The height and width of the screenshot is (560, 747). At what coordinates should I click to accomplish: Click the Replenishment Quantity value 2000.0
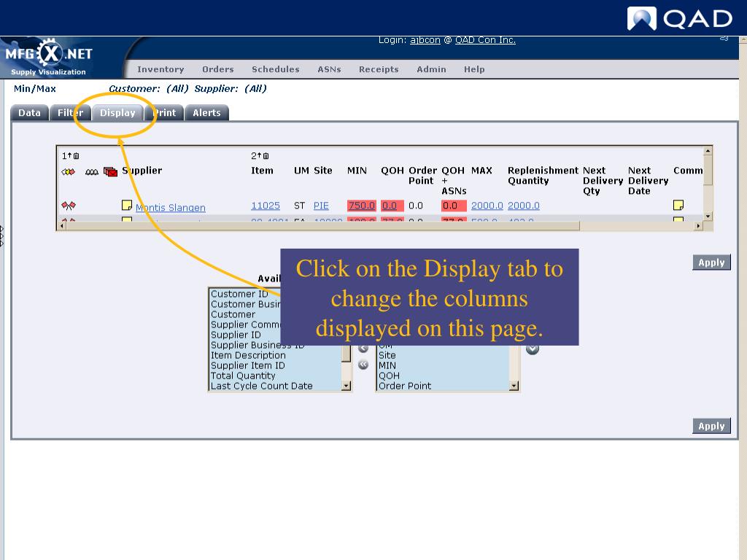click(x=524, y=206)
